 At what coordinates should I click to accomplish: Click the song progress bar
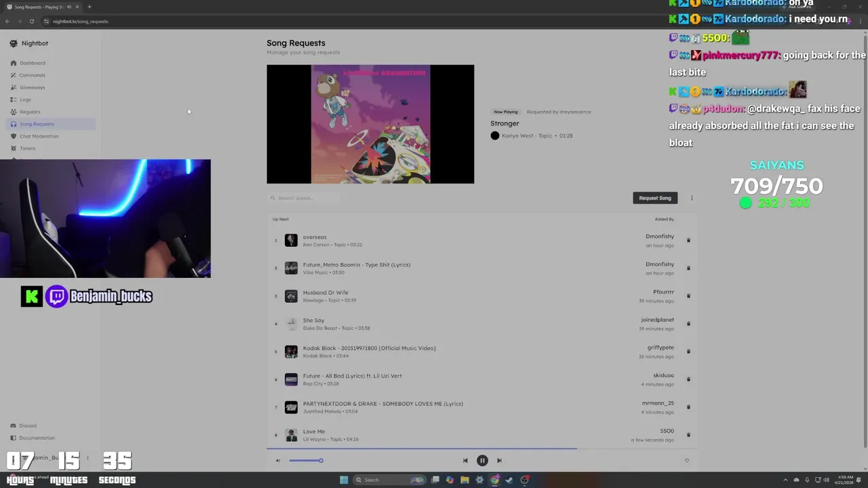coord(481,448)
